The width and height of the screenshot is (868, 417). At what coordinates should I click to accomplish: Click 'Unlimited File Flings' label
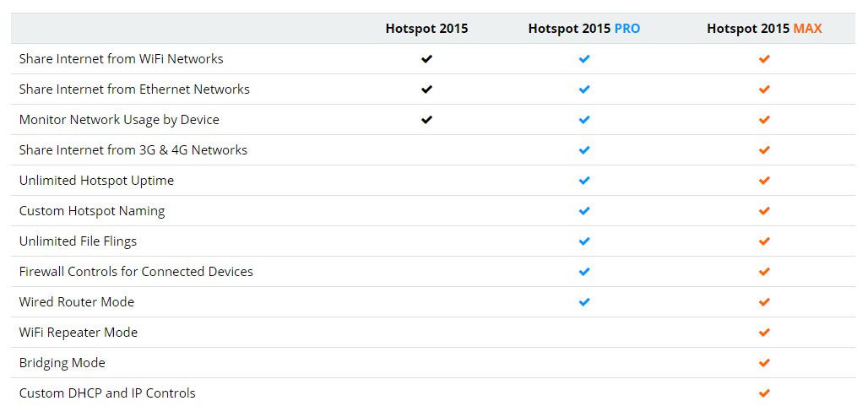point(78,242)
